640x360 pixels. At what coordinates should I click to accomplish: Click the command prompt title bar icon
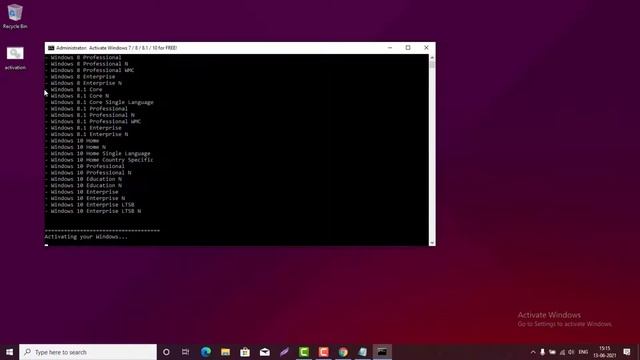(51, 48)
